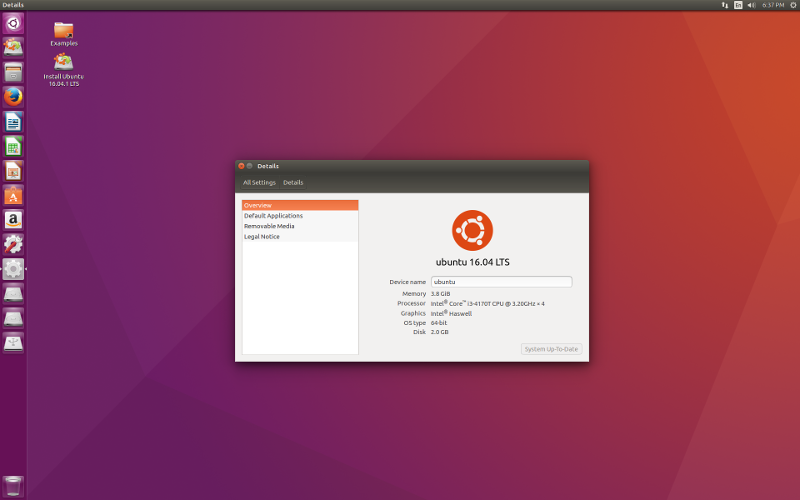The width and height of the screenshot is (800, 500).
Task: Click the Memory value 3.8 GiB
Action: point(440,294)
